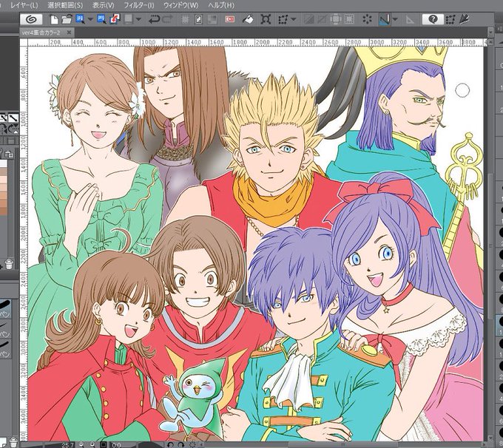Screen dimensions: 503x448
Task: Click the Invert selection icon
Action: pos(322,19)
